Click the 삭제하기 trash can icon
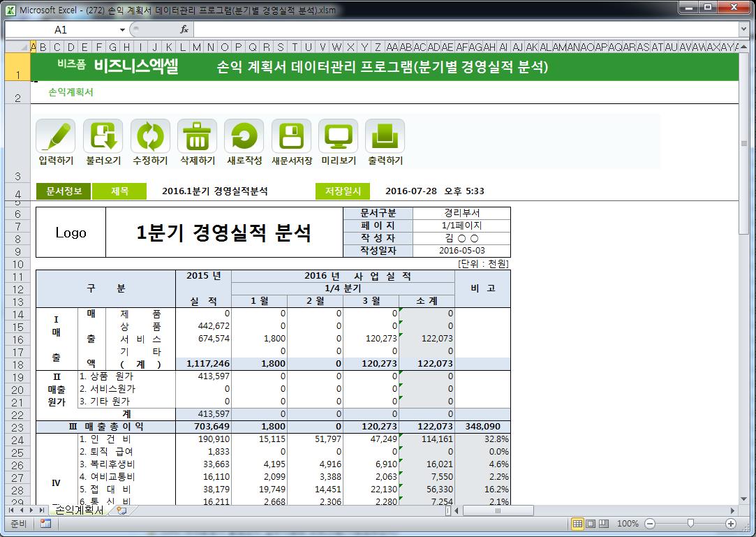 [x=197, y=136]
